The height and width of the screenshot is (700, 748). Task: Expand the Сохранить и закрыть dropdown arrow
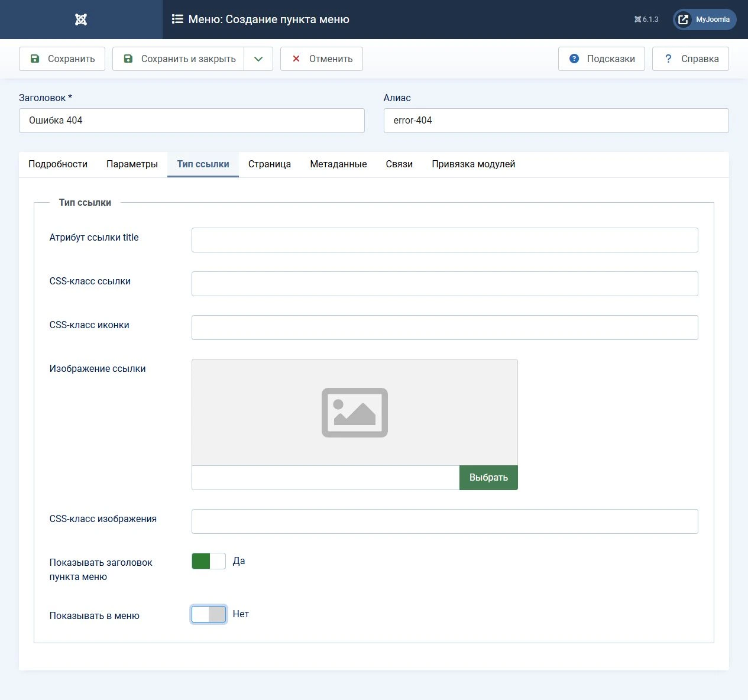(x=258, y=59)
